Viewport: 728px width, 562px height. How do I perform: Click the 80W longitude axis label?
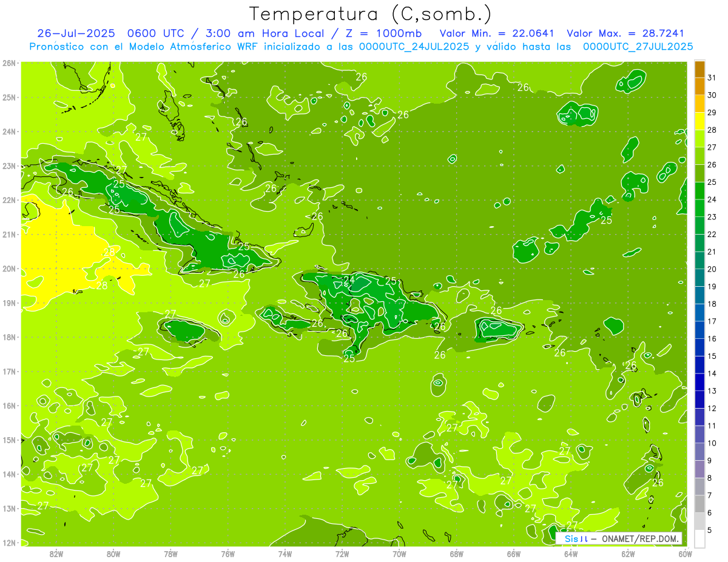coord(113,554)
